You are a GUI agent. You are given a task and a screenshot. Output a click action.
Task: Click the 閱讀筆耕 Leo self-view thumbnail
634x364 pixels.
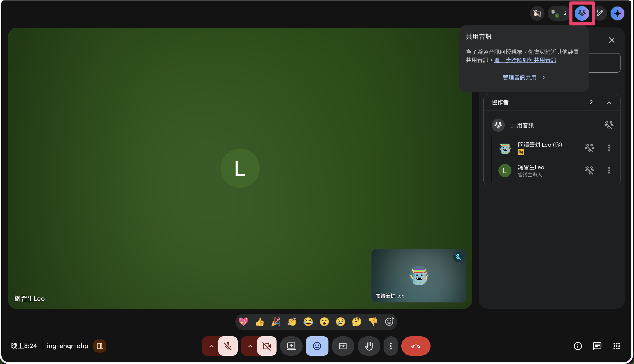point(418,275)
